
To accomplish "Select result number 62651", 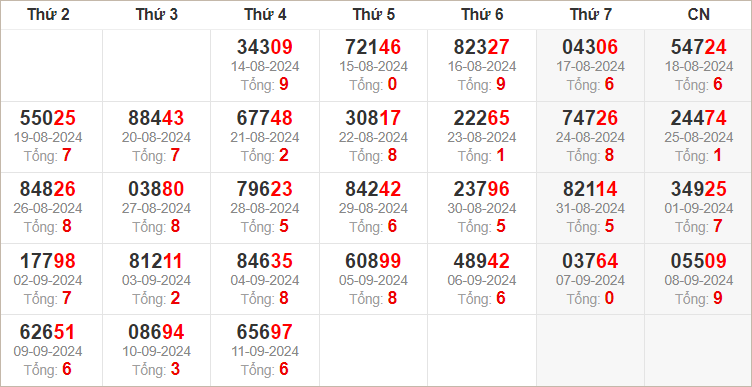I will click(48, 332).
